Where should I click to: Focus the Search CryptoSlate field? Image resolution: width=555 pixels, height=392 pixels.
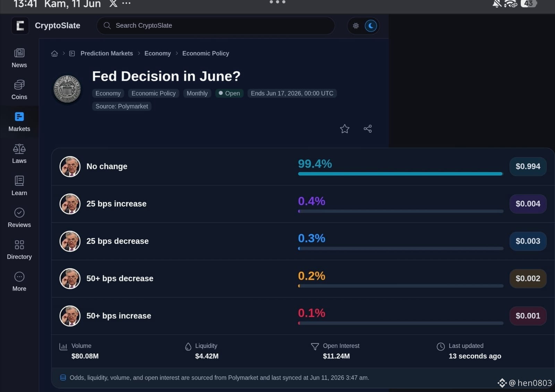tap(216, 26)
